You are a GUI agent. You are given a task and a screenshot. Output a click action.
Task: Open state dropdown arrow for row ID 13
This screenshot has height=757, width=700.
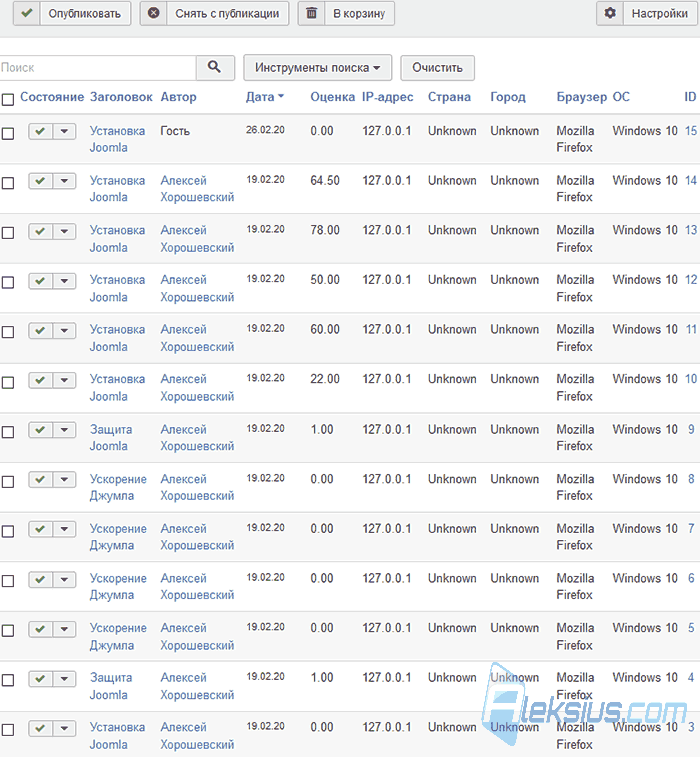coord(64,231)
